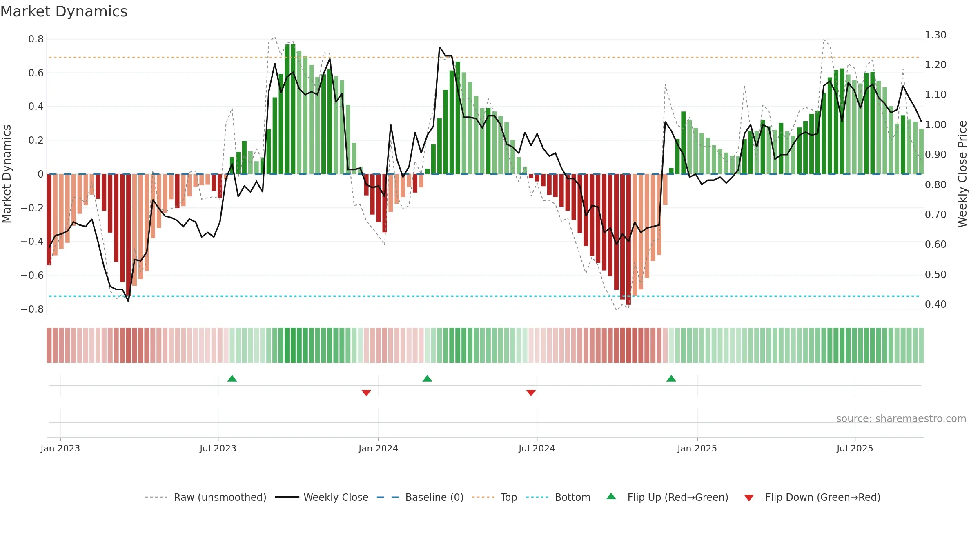Click the Jul 2024 axis label

[x=537, y=448]
